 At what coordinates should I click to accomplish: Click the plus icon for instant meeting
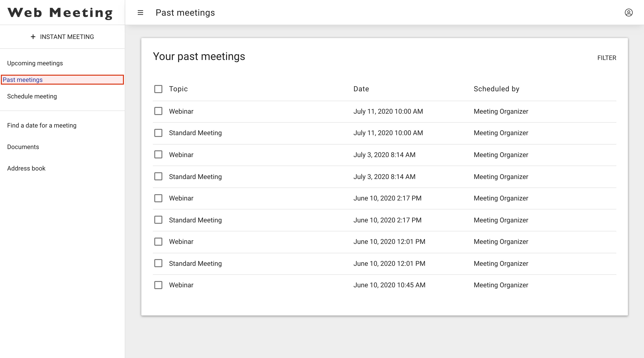point(33,37)
